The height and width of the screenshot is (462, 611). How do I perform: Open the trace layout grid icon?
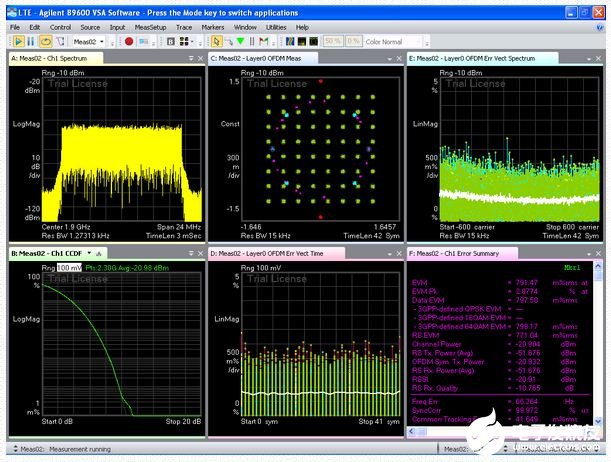185,41
